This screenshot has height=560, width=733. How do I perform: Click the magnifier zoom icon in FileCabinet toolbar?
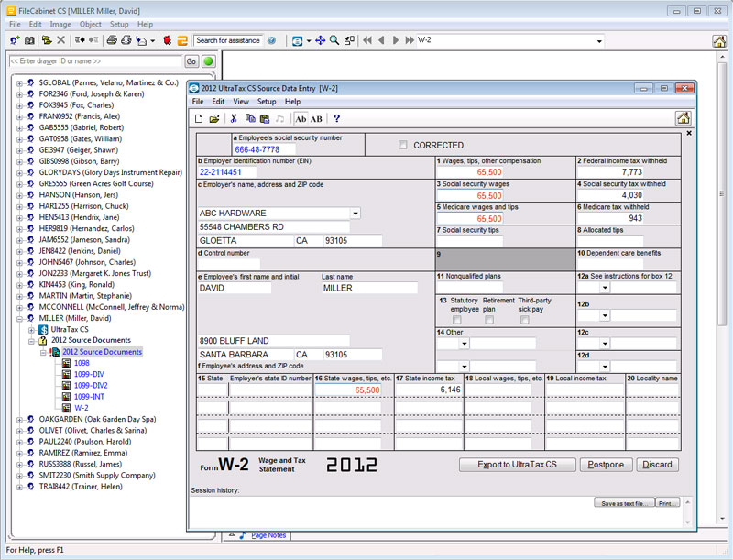click(335, 40)
